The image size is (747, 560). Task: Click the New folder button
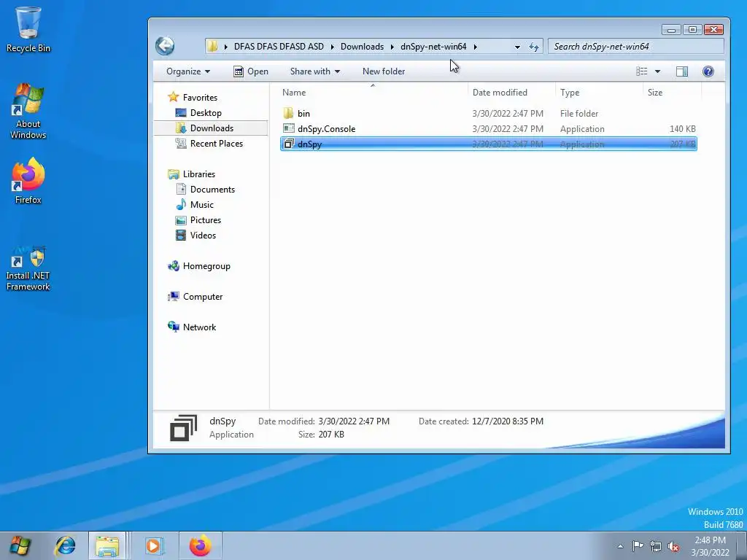384,71
